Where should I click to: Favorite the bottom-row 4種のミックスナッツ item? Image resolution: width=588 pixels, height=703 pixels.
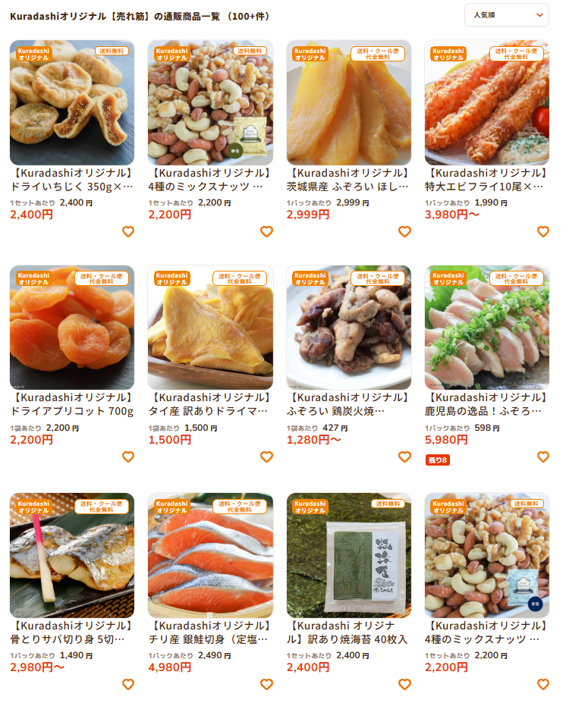[543, 685]
